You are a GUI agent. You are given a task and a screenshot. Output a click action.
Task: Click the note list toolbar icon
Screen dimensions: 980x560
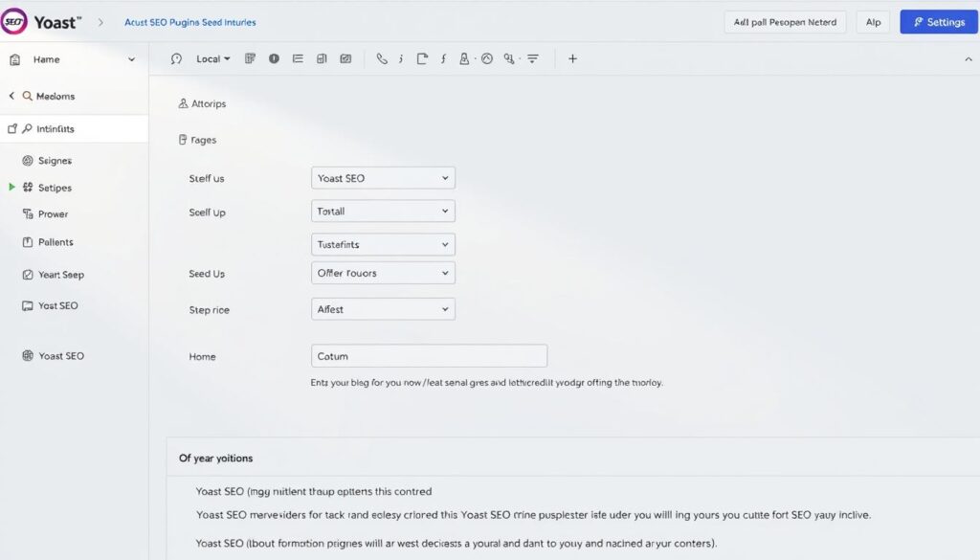(250, 58)
